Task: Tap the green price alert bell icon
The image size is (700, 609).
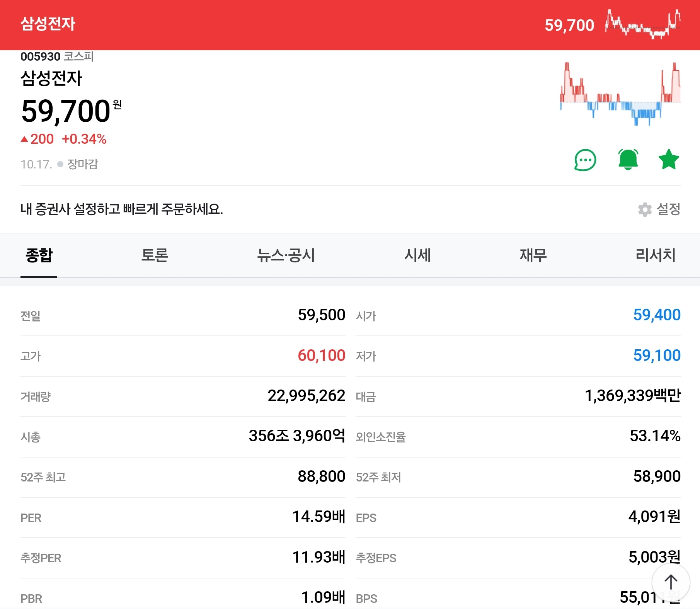Action: (x=628, y=160)
